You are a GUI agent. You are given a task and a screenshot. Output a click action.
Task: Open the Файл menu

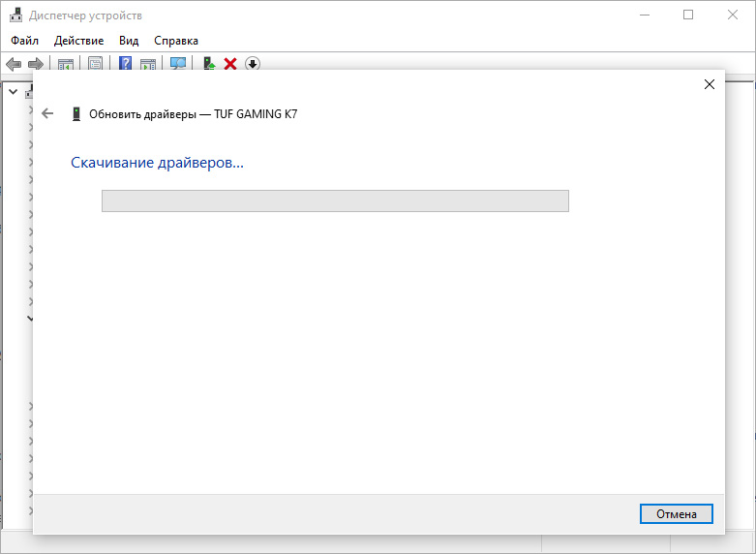click(x=24, y=41)
